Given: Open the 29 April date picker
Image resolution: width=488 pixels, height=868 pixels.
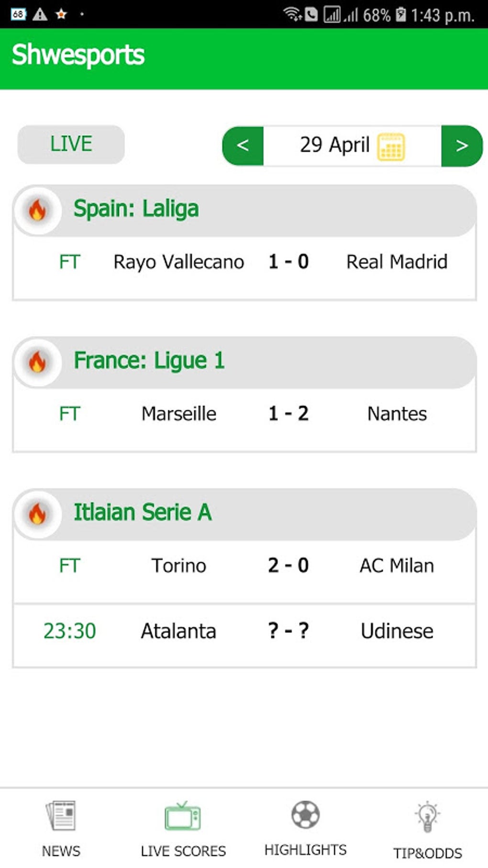Looking at the screenshot, I should pyautogui.click(x=335, y=146).
